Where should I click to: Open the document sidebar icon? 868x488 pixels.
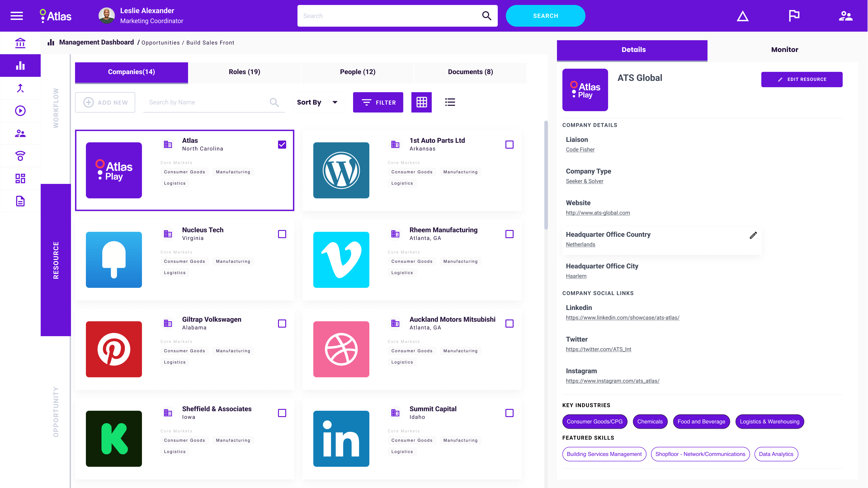point(20,201)
